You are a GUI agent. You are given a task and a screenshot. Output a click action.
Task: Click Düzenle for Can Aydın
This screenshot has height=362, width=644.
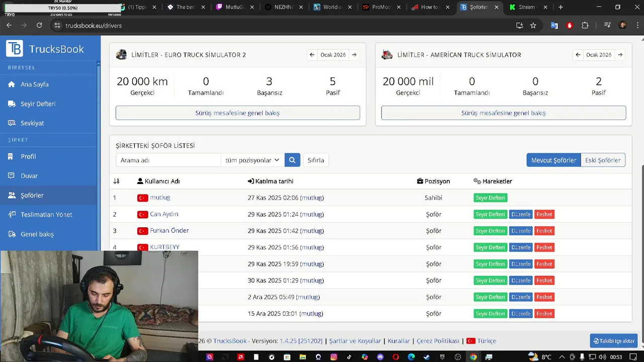tap(521, 214)
